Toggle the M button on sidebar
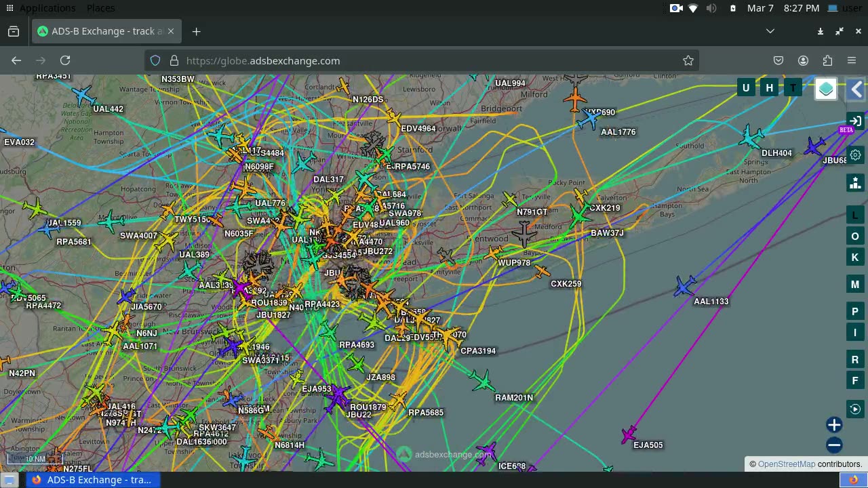This screenshot has width=868, height=488. coord(855,285)
